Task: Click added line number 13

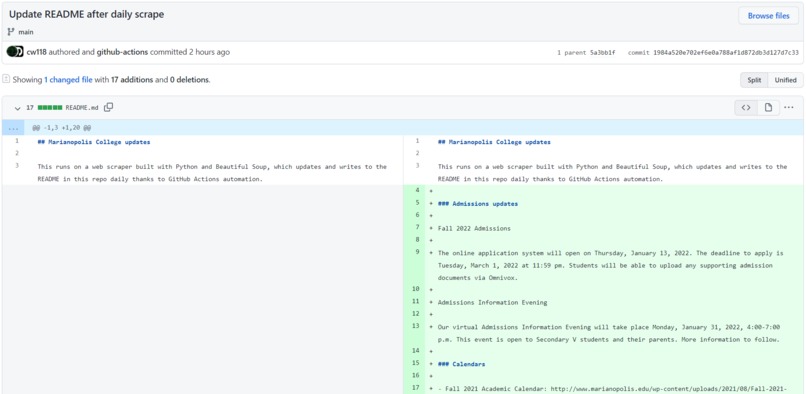Action: pos(416,327)
